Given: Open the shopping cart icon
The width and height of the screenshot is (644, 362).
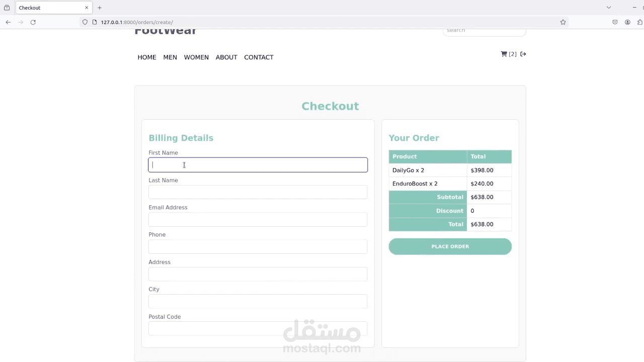Looking at the screenshot, I should coord(504,54).
